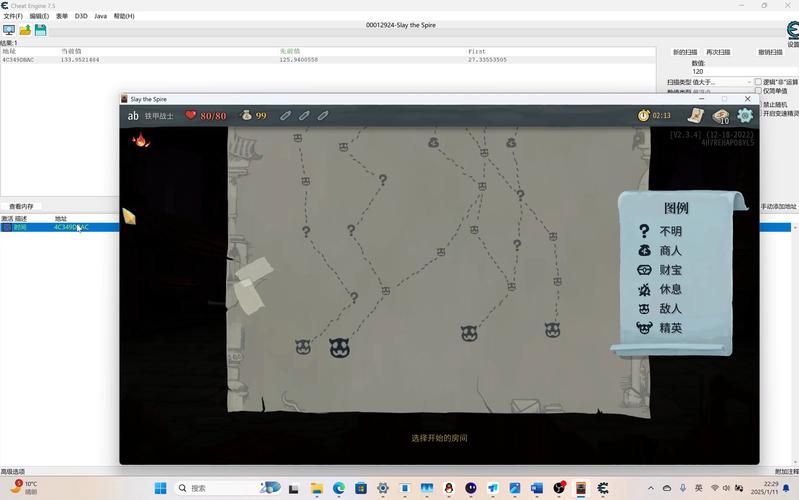Toggle the volume tray icon
The height and width of the screenshot is (500, 799).
pos(726,488)
